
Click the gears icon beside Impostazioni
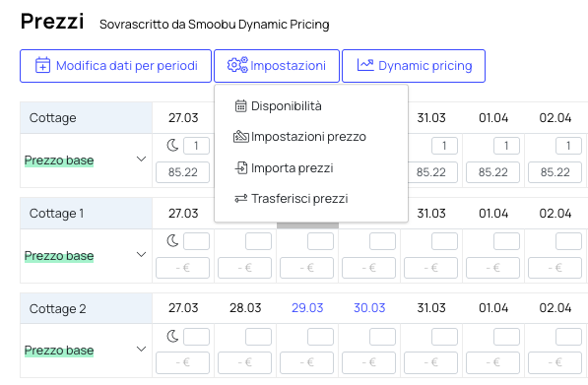click(x=237, y=65)
